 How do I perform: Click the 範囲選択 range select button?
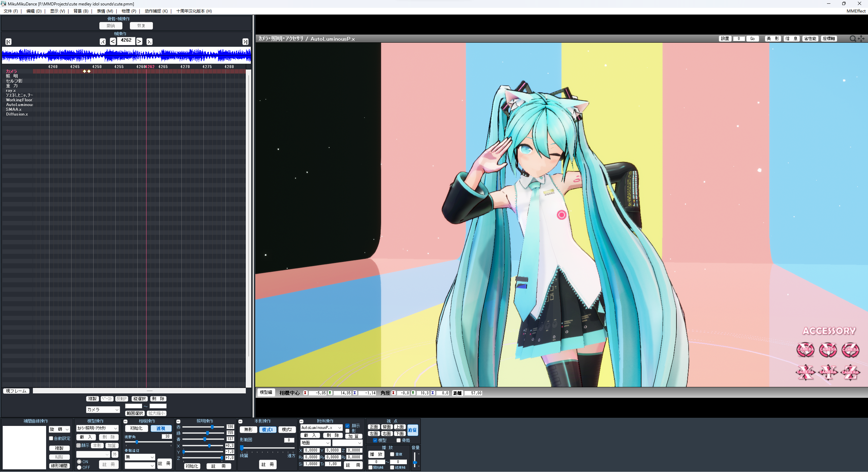[x=135, y=413]
